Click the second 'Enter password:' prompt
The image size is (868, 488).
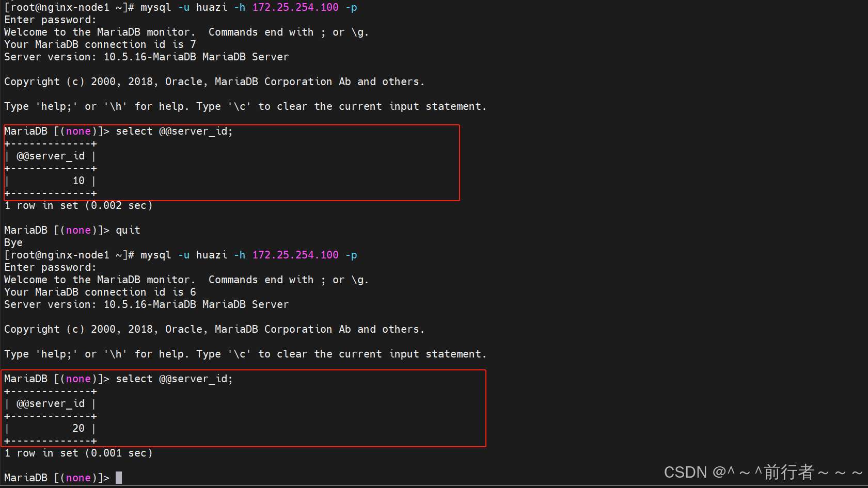click(50, 267)
